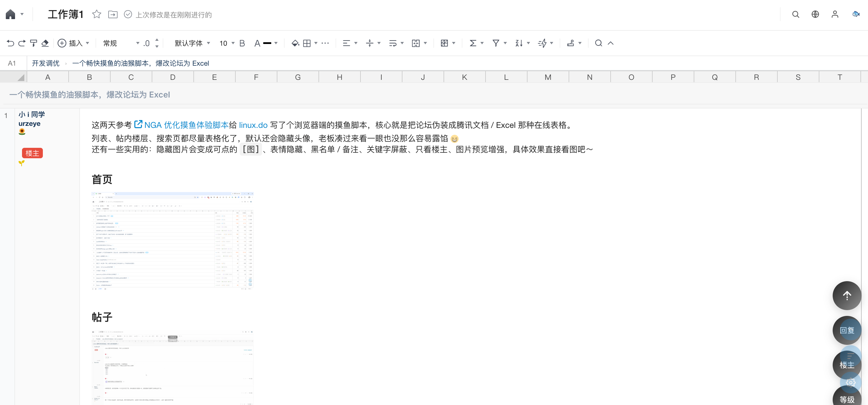Expand the sort dropdown arrow
The image size is (868, 405).
tap(528, 43)
